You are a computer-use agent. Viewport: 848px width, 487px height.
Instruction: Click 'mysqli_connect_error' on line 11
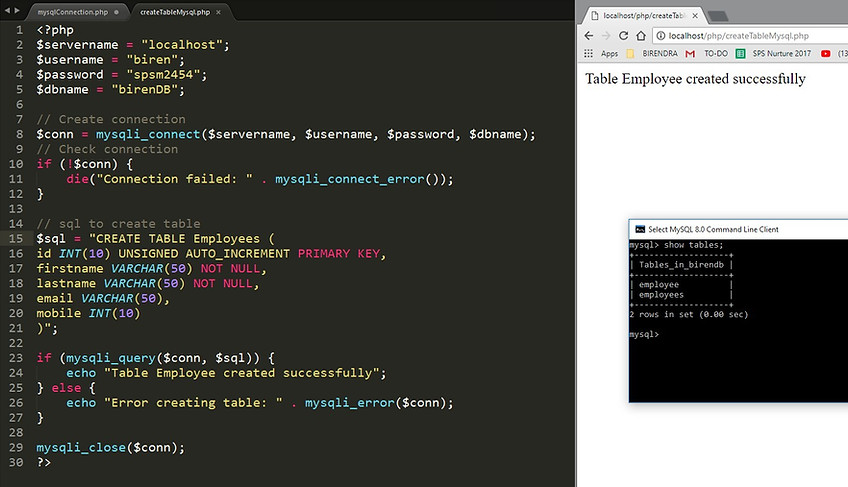click(x=349, y=179)
